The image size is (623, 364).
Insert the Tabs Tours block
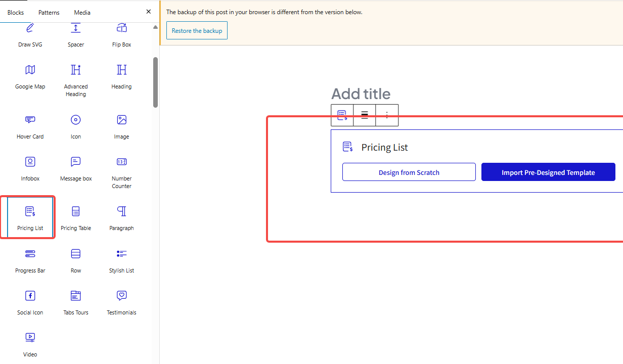[x=76, y=303]
